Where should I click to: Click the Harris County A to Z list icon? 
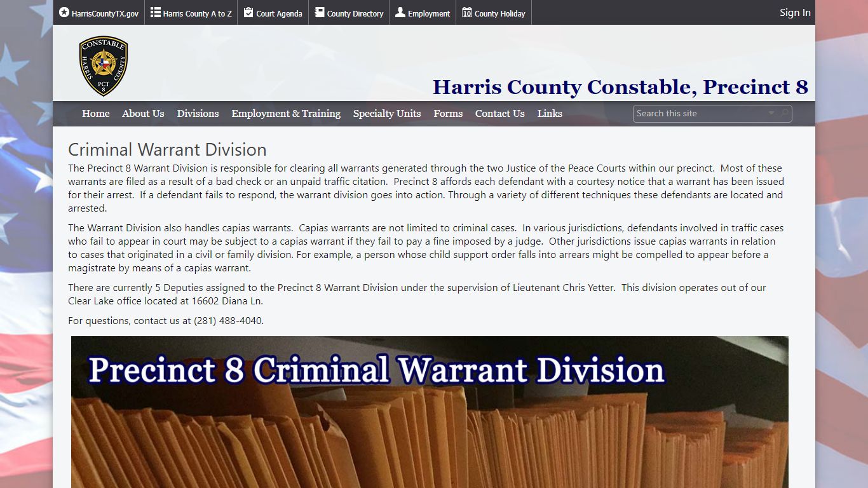coord(155,12)
